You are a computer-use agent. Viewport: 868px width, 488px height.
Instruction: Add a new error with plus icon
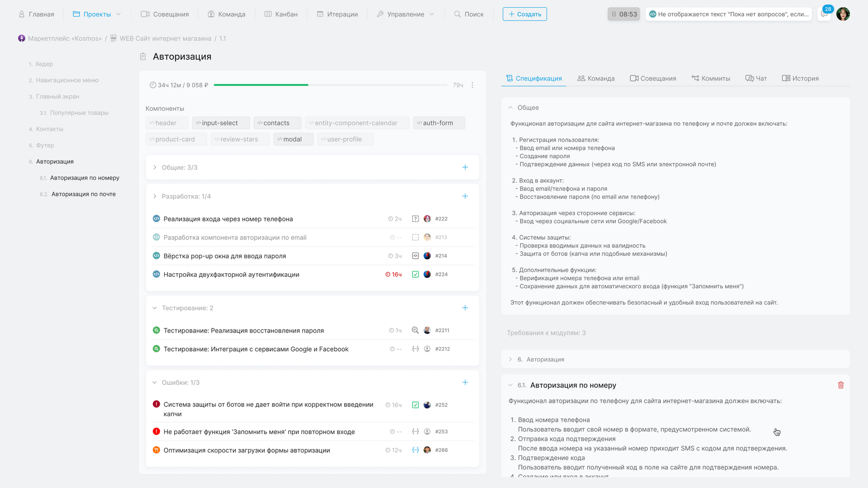pyautogui.click(x=465, y=383)
